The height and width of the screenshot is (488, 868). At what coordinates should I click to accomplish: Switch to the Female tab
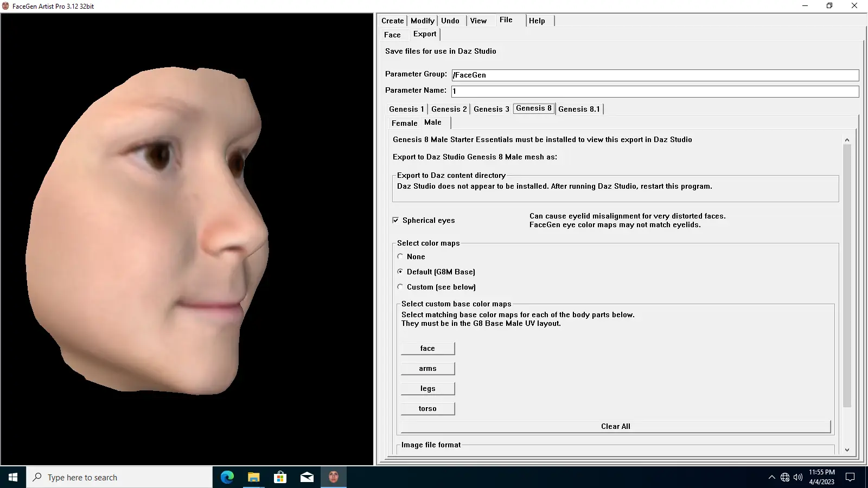[404, 123]
